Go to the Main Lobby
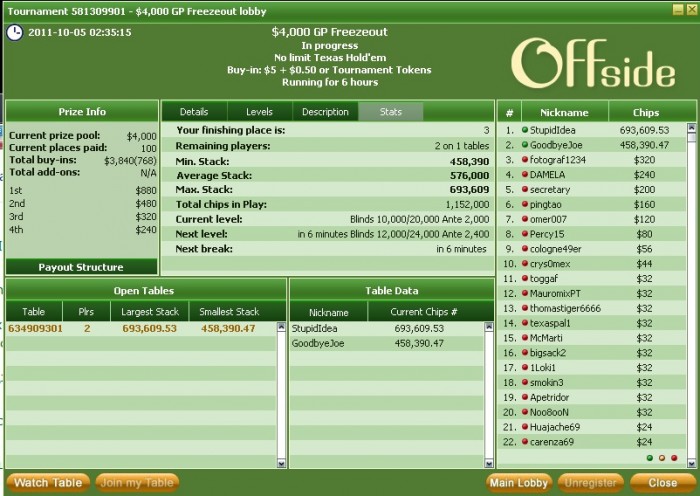This screenshot has width=700, height=496. [x=519, y=483]
